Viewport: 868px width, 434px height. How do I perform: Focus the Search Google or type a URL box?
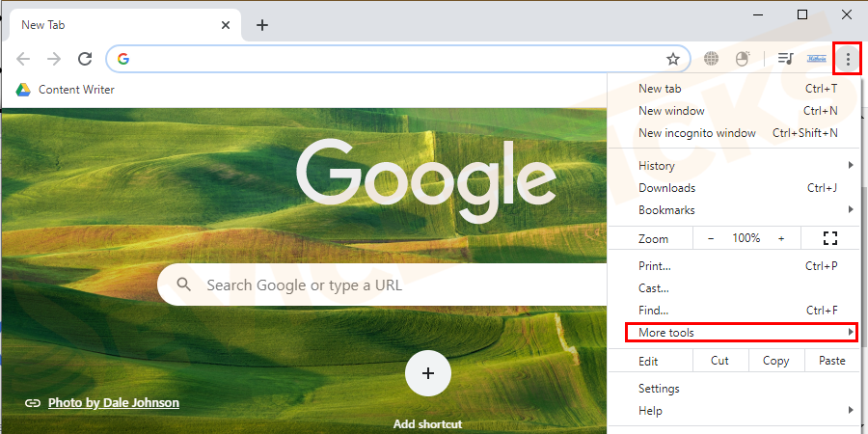point(382,285)
